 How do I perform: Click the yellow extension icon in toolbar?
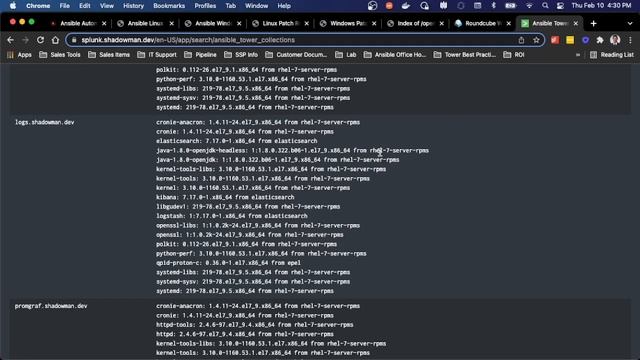(570, 40)
